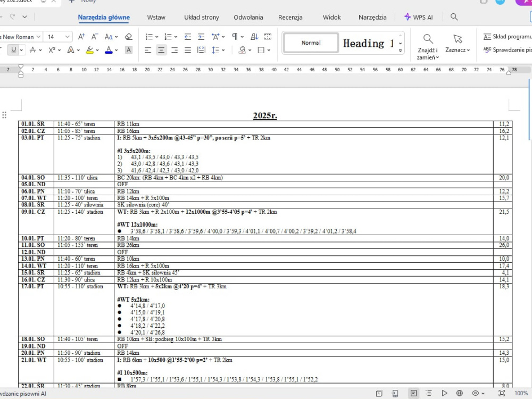Click the fit-to-page zoom icon

coord(502,393)
